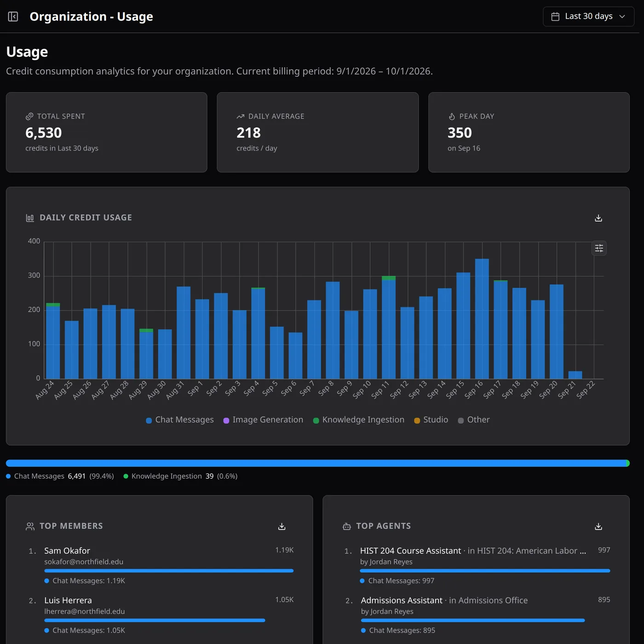Click sokafor@northfield.edu email text
Viewport: 644px width, 644px height.
point(84,562)
